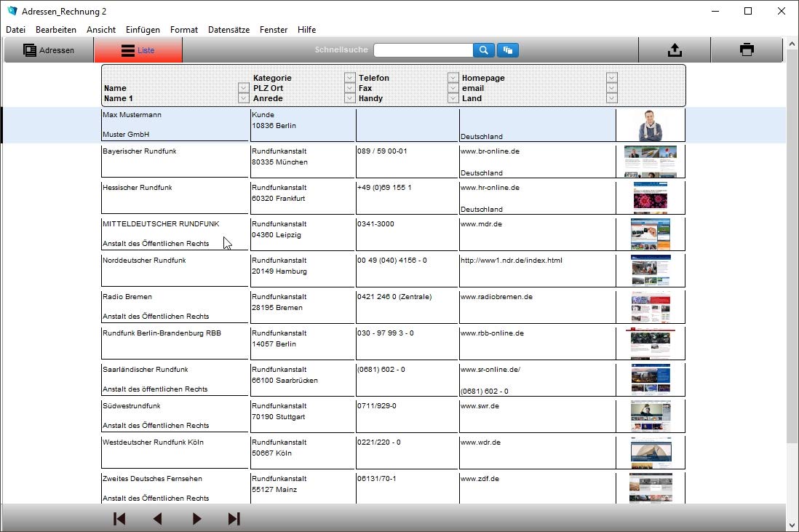799x532 pixels.
Task: Click the www.zdf.de homepage cell
Action: pos(480,479)
